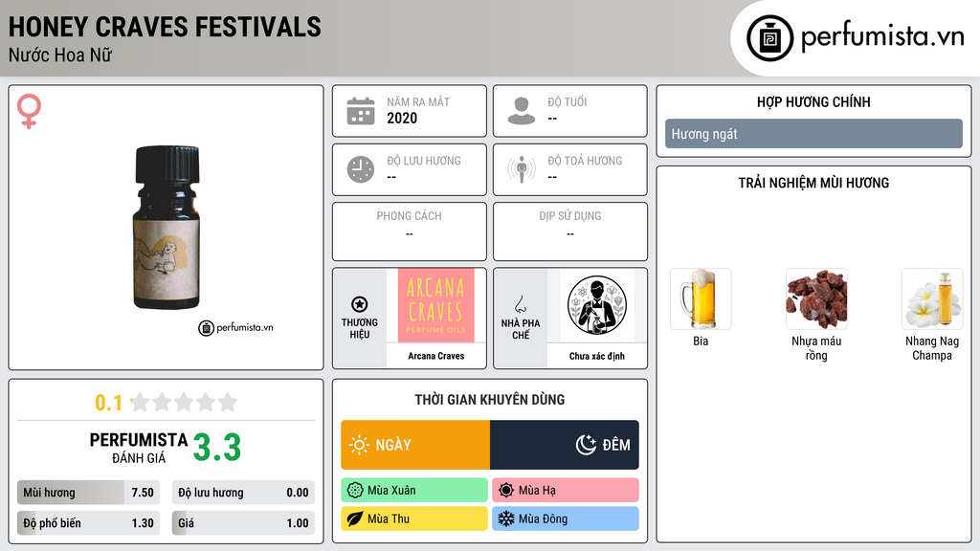The height and width of the screenshot is (551, 980).
Task: Click the snowflake icon for Mùa Đông
Action: click(506, 518)
